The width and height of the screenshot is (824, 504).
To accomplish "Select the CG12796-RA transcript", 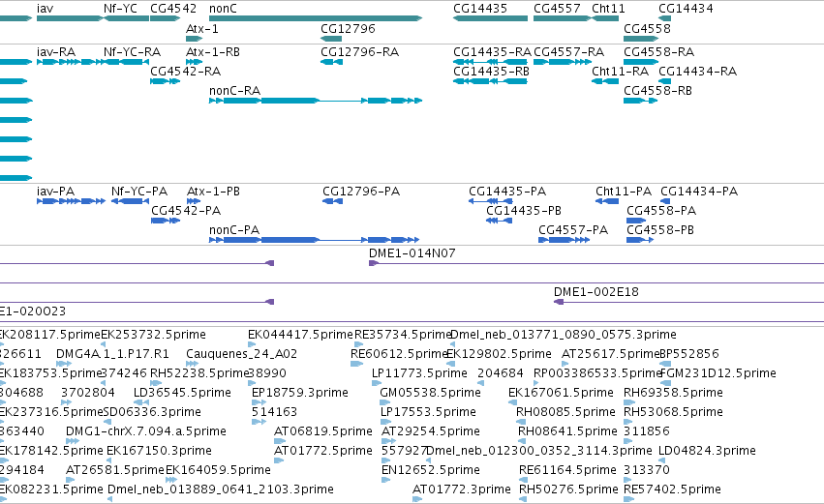I will click(331, 62).
